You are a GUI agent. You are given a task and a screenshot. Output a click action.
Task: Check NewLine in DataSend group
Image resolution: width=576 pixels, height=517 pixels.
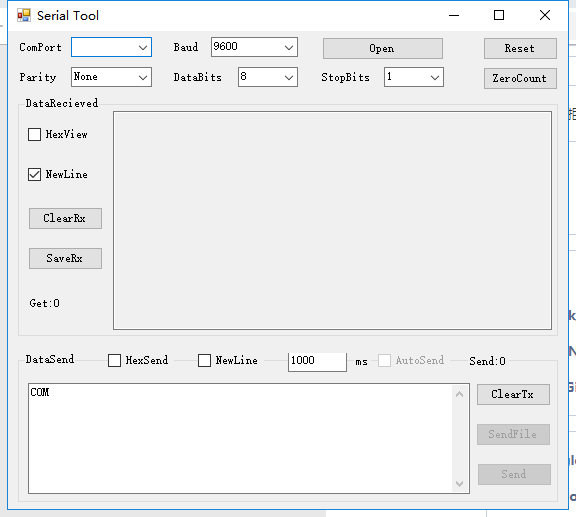click(204, 360)
